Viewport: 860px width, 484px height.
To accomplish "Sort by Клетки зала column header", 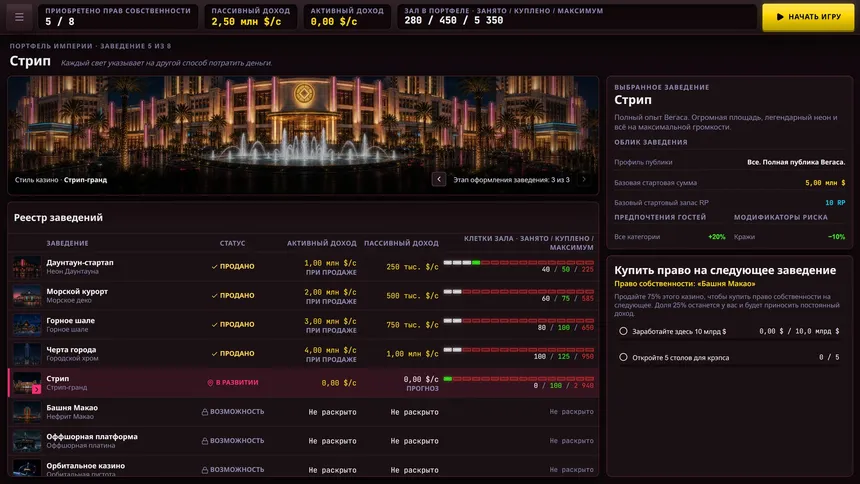I will tap(528, 243).
